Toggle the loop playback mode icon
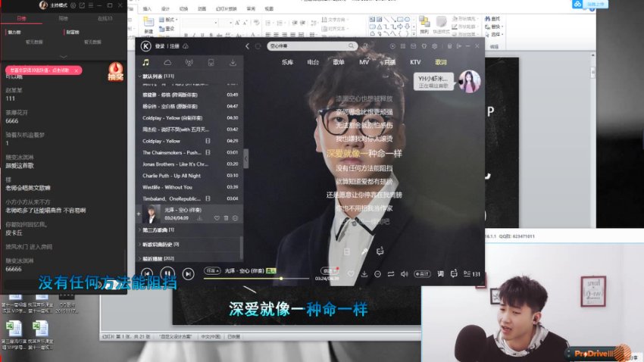This screenshot has height=362, width=644. coord(391,273)
